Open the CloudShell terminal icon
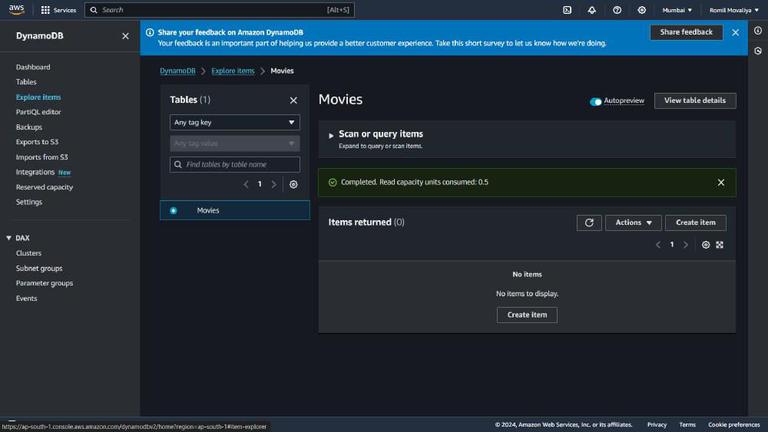768x432 pixels. pyautogui.click(x=567, y=10)
